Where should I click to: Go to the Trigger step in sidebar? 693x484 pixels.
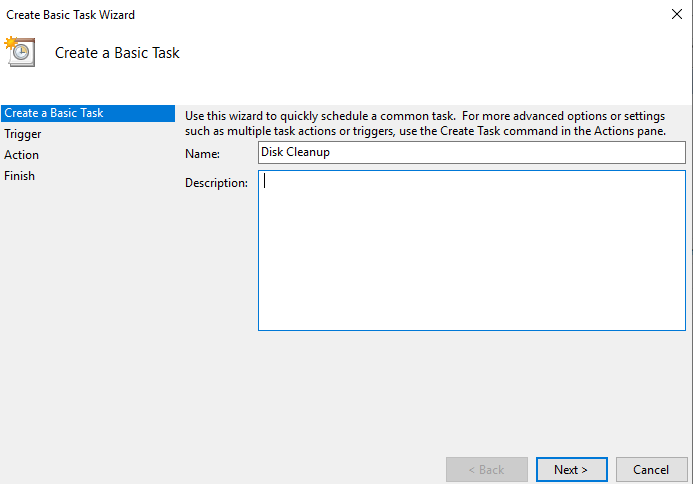coord(23,134)
